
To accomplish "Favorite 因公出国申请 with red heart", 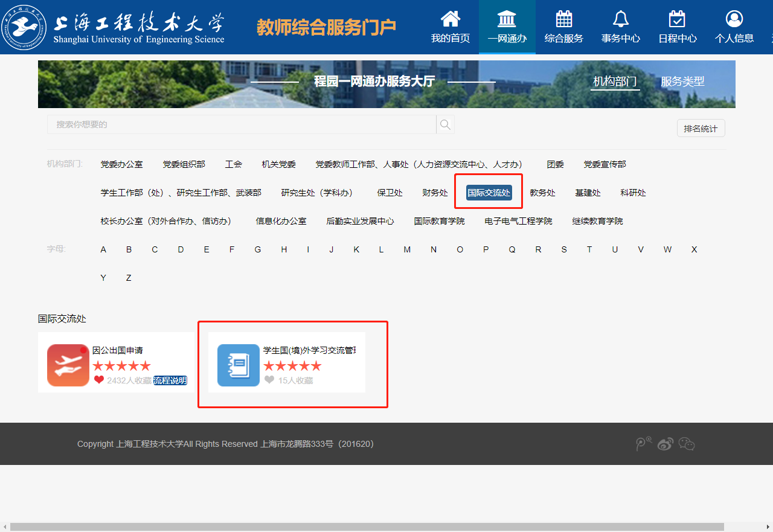I will (99, 380).
